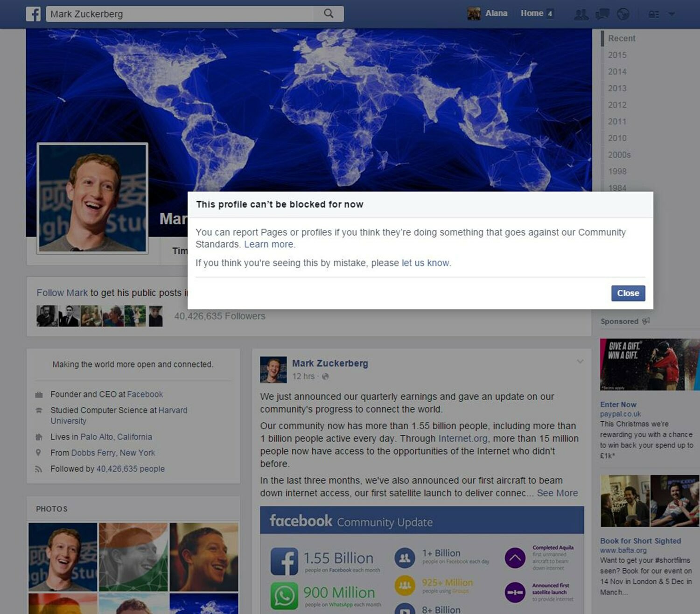
Task: Click the RSS follow icon beside Followed by
Action: pos(39,469)
